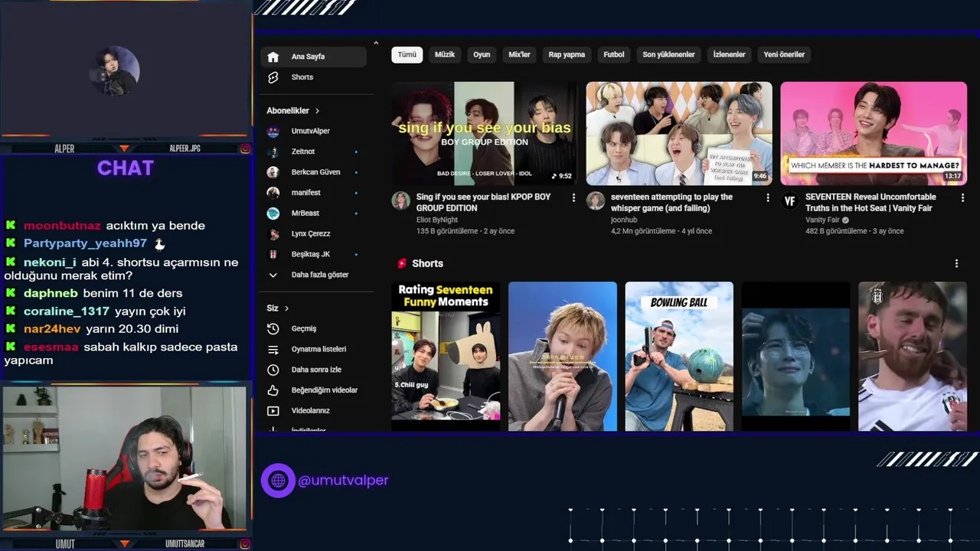Collapse sidebar using the top caret arrow
The height and width of the screenshot is (551, 980).
pos(376,44)
